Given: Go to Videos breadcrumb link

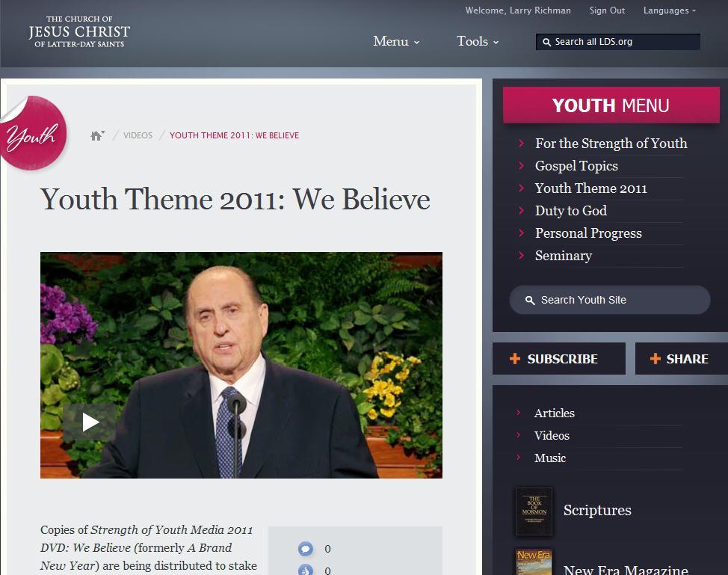Looking at the screenshot, I should coord(138,135).
